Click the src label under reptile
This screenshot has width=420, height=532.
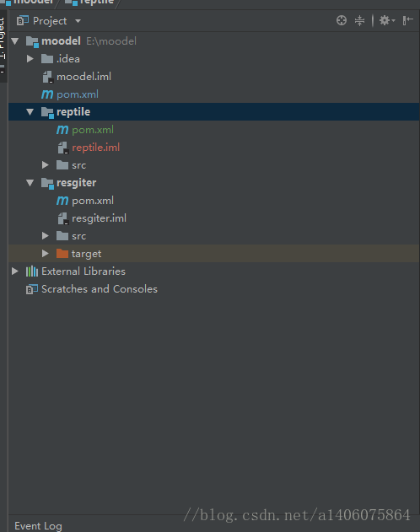pos(78,165)
